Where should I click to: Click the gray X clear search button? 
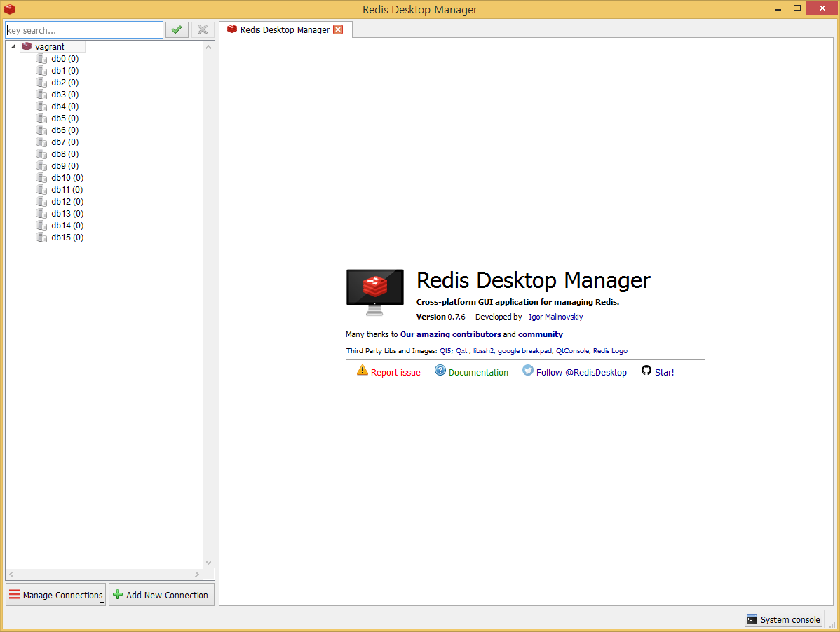[203, 30]
